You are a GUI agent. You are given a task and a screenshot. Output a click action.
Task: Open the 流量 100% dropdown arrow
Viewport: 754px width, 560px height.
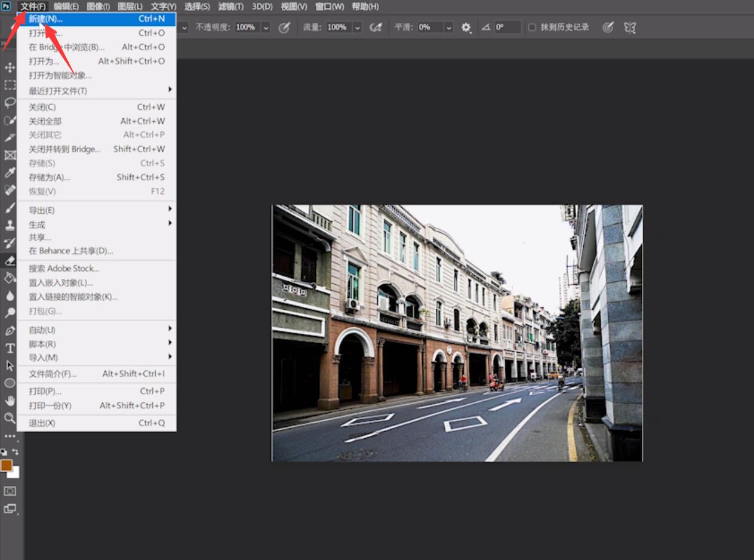[x=357, y=27]
